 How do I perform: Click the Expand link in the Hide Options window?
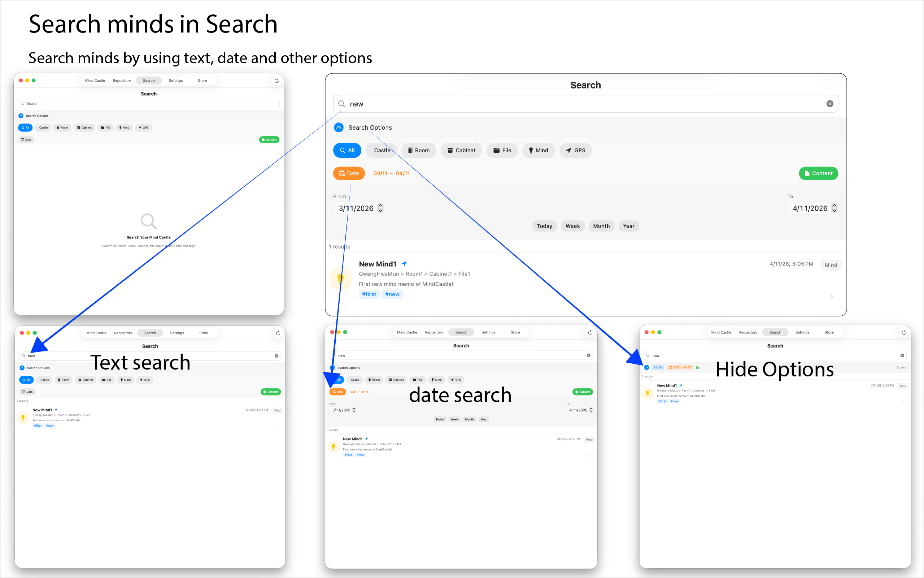point(901,367)
